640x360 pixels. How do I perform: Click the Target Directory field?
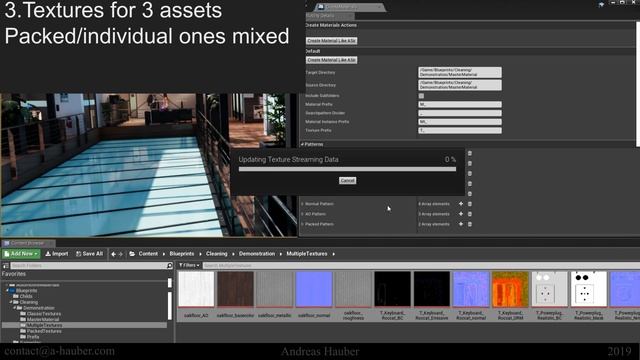(x=460, y=72)
